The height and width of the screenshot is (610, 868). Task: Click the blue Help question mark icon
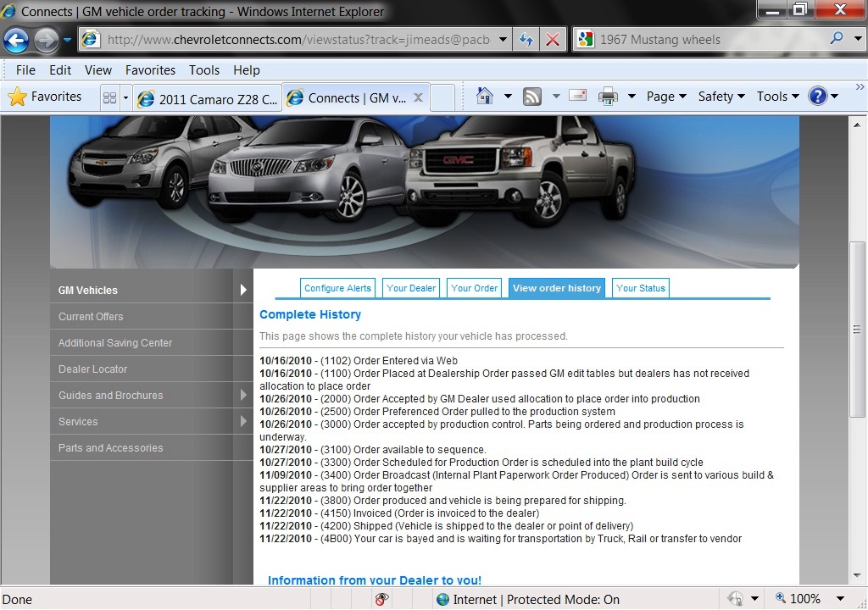[817, 97]
